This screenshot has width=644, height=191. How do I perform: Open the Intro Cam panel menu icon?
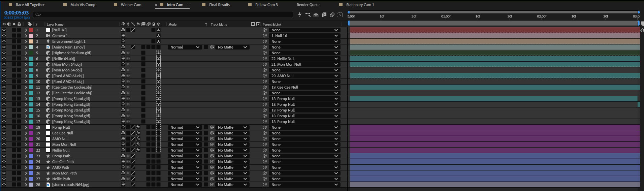(188, 5)
